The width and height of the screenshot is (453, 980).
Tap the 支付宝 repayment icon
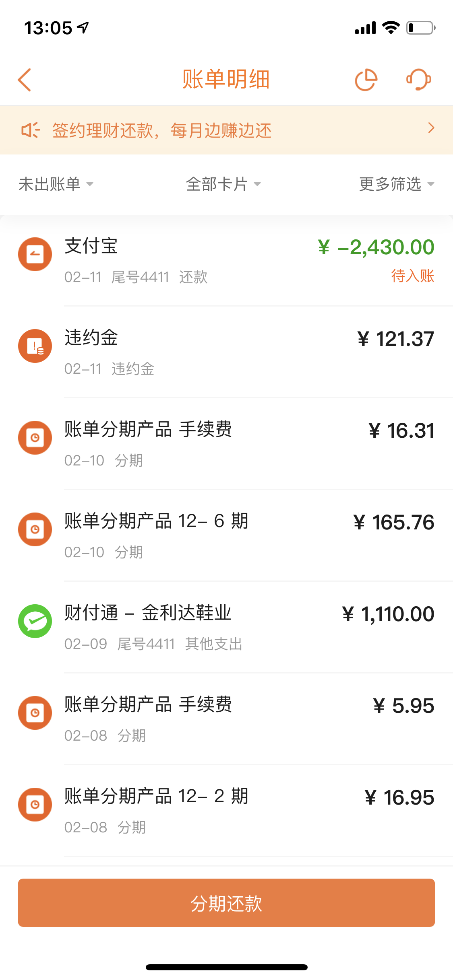click(x=35, y=254)
